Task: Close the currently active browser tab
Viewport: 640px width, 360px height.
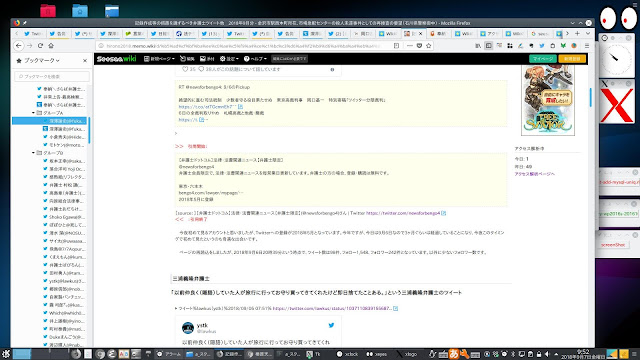Action: [420, 33]
